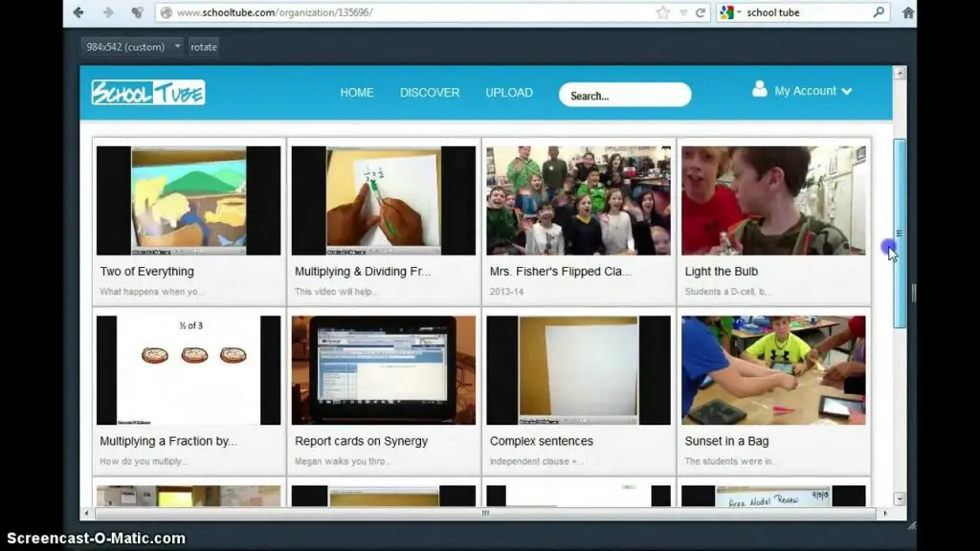
Task: Click 'How do you multiply...' description
Action: (144, 462)
